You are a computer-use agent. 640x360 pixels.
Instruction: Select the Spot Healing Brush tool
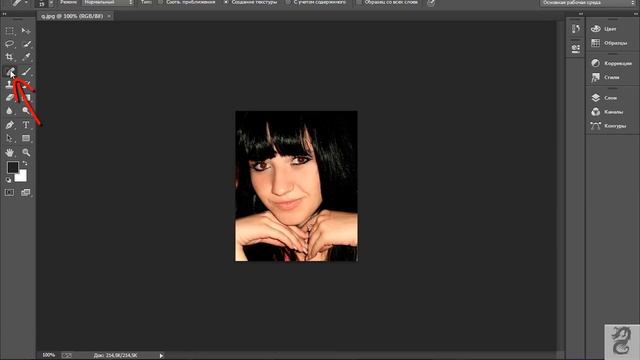click(9, 72)
